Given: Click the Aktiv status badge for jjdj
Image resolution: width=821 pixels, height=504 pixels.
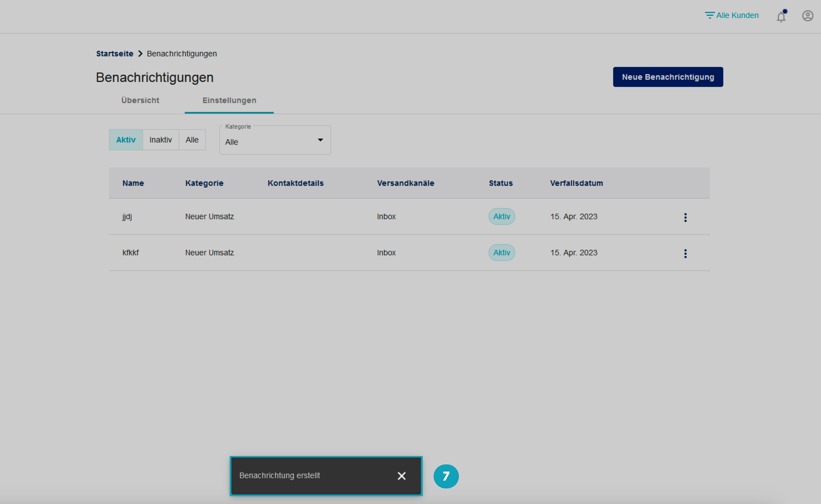Looking at the screenshot, I should 502,217.
